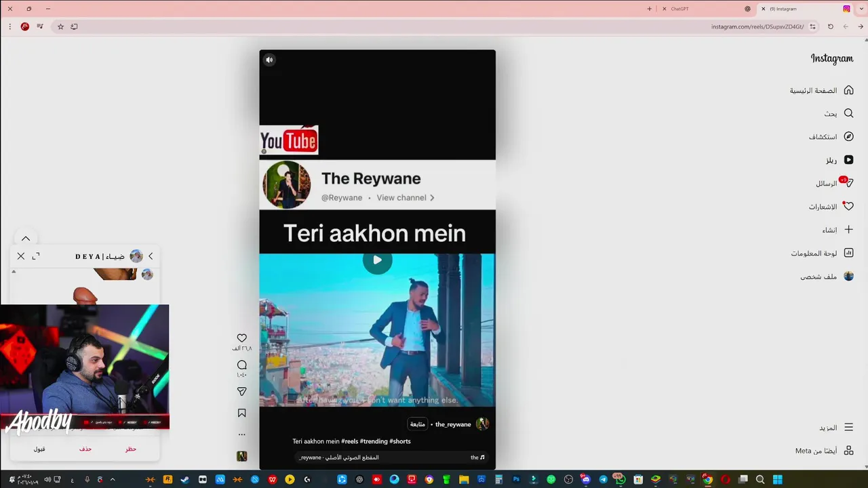
Task: Bookmark this page with star icon
Action: coord(60,26)
